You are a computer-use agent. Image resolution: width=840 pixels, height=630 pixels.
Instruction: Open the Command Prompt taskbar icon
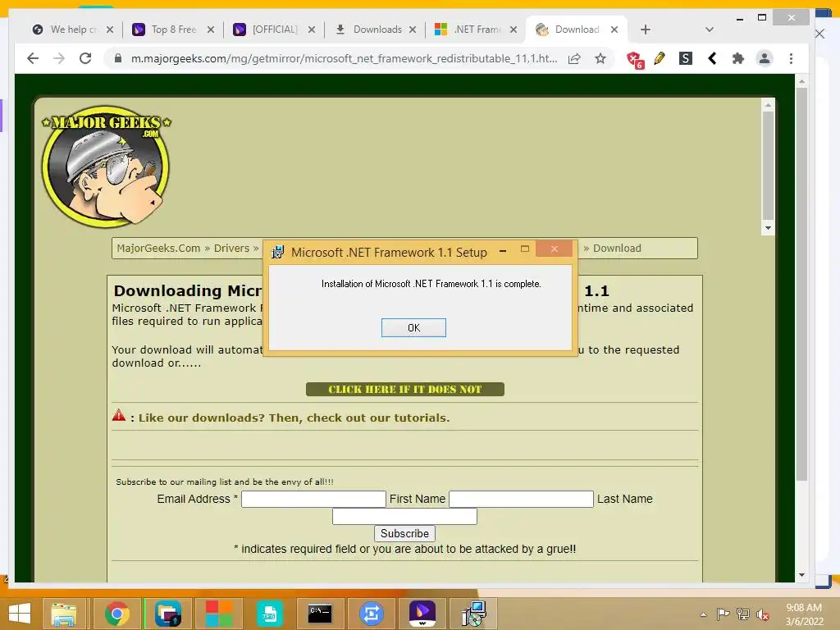click(x=320, y=614)
